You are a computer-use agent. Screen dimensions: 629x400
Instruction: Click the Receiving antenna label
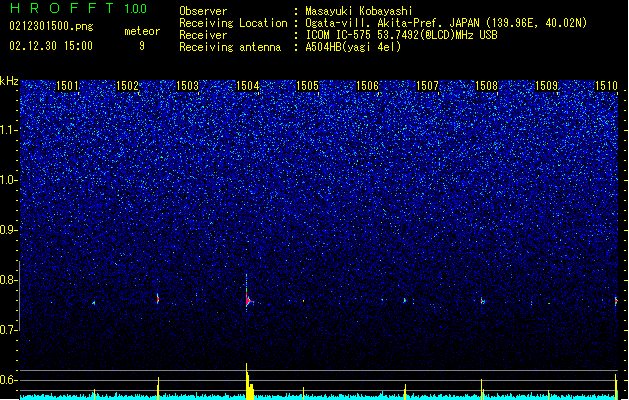pyautogui.click(x=230, y=47)
